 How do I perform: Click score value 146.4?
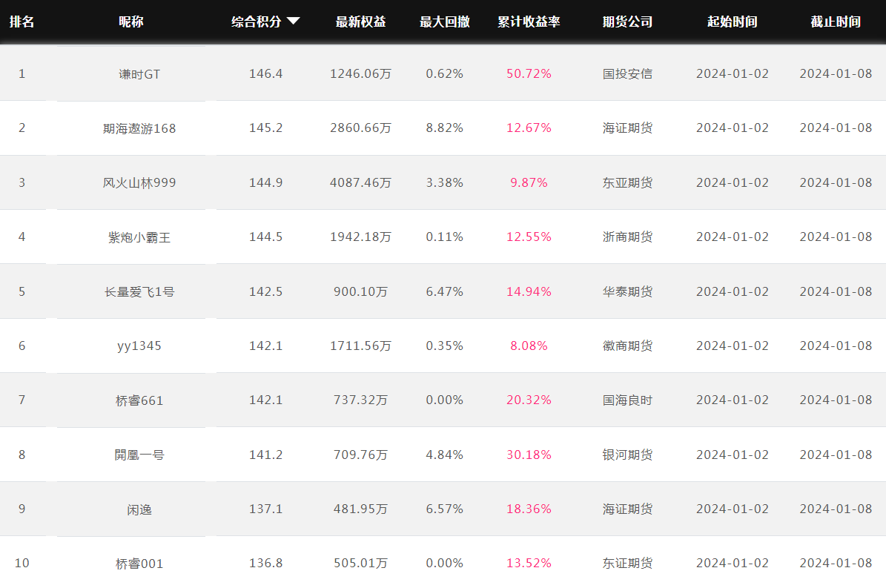pyautogui.click(x=265, y=73)
